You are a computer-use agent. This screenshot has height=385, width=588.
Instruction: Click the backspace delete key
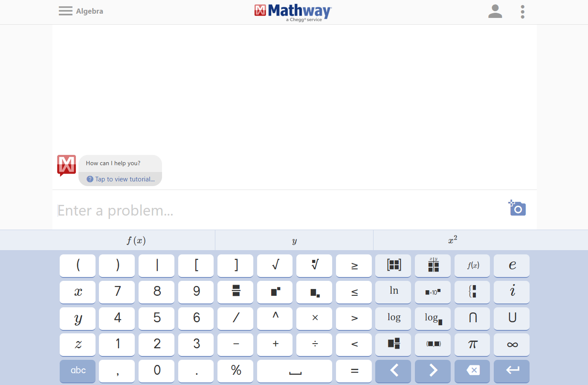click(472, 370)
